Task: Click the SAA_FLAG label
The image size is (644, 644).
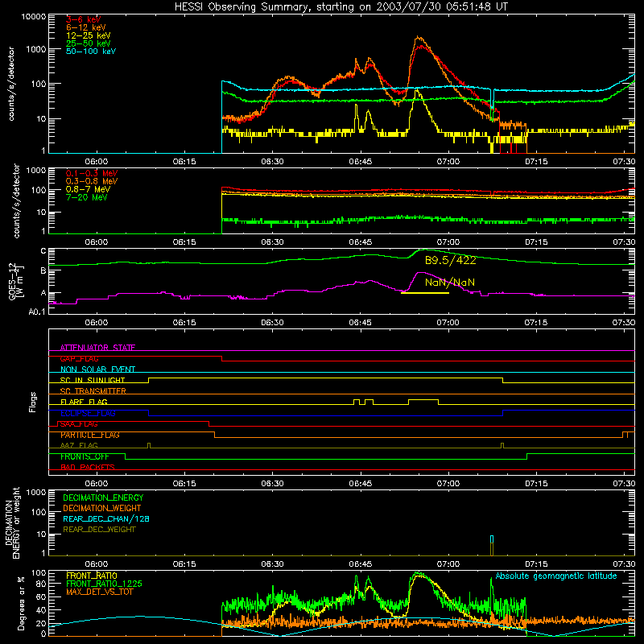Action: click(79, 424)
